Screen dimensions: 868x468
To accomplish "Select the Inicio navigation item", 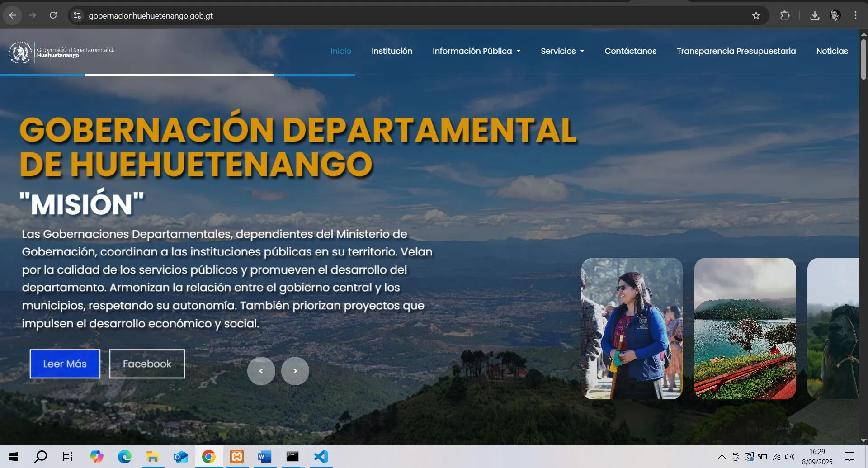I will 340,51.
